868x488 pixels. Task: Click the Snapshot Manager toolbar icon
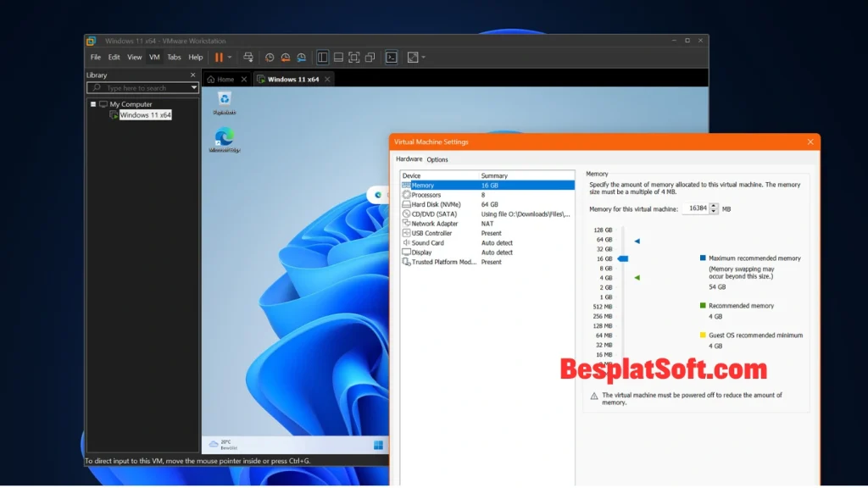pyautogui.click(x=302, y=57)
